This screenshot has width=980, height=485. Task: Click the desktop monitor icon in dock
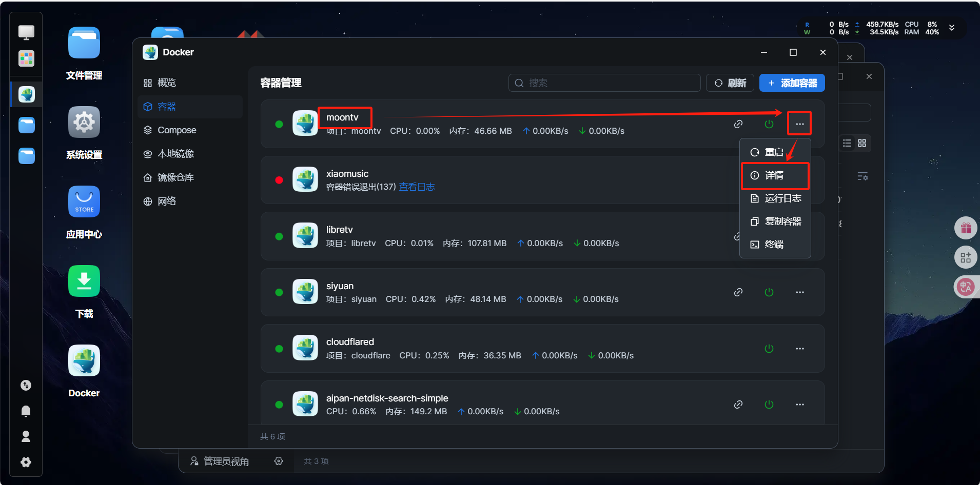pos(26,32)
